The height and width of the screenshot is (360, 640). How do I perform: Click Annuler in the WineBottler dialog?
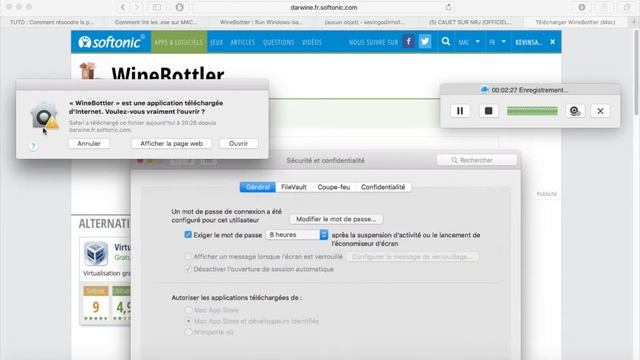[89, 144]
